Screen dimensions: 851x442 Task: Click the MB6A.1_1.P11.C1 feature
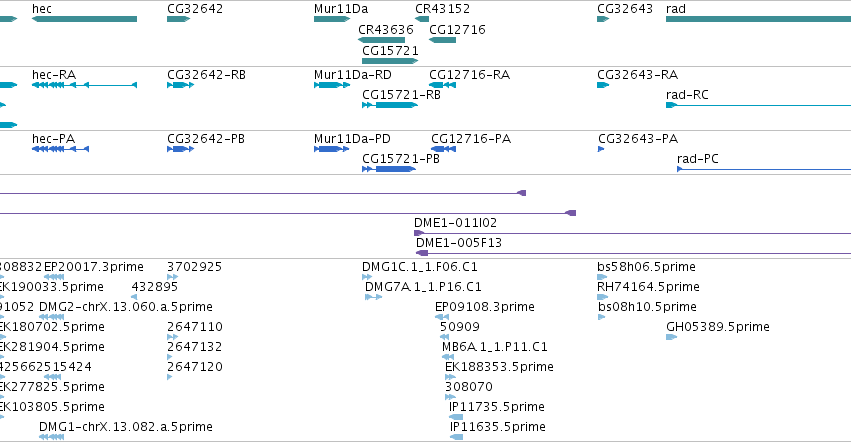point(448,357)
